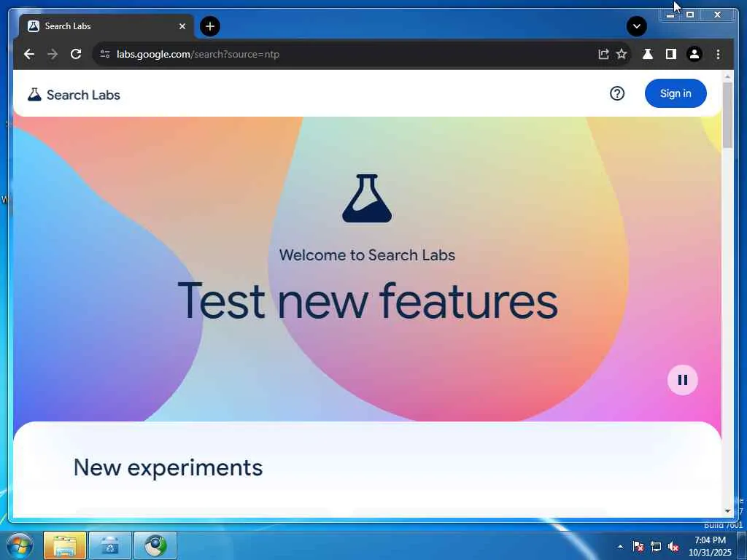Click the large flask emblem
Screen dimensions: 747x560
(368, 198)
